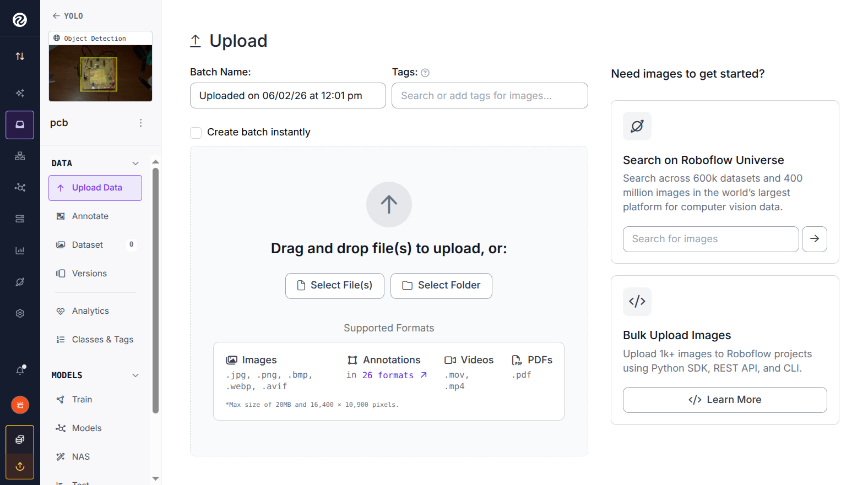
Task: Open the Projects inbox tray icon
Action: (20, 124)
